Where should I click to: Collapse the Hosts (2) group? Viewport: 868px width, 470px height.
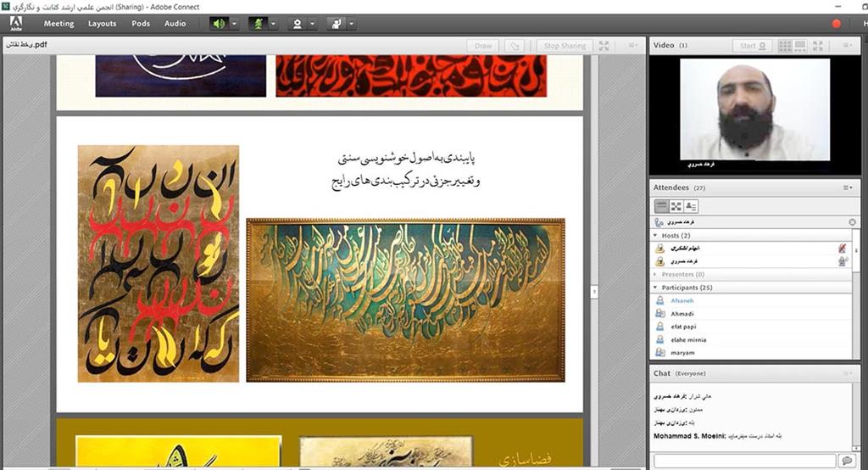[x=655, y=236]
